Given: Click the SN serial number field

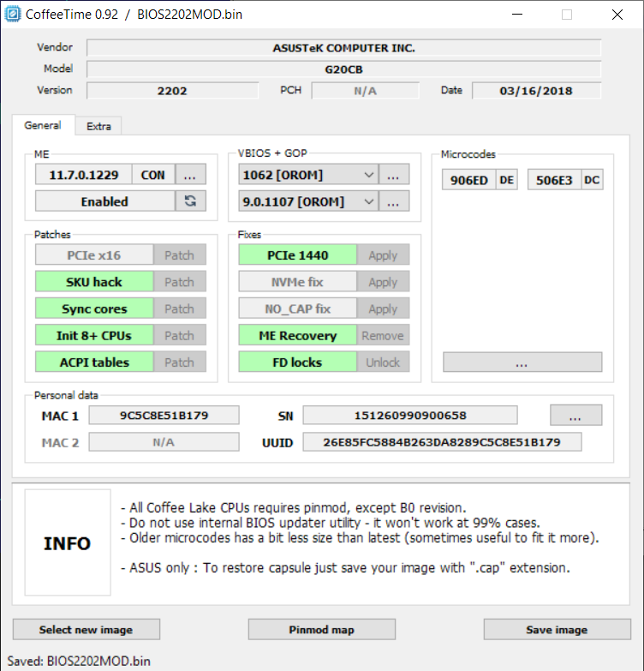Looking at the screenshot, I should pos(410,415).
